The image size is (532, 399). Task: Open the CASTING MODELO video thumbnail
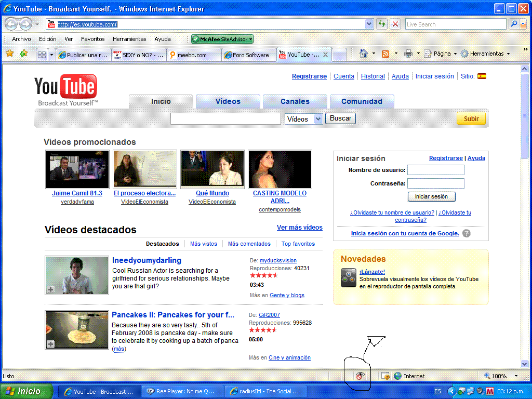pyautogui.click(x=280, y=169)
